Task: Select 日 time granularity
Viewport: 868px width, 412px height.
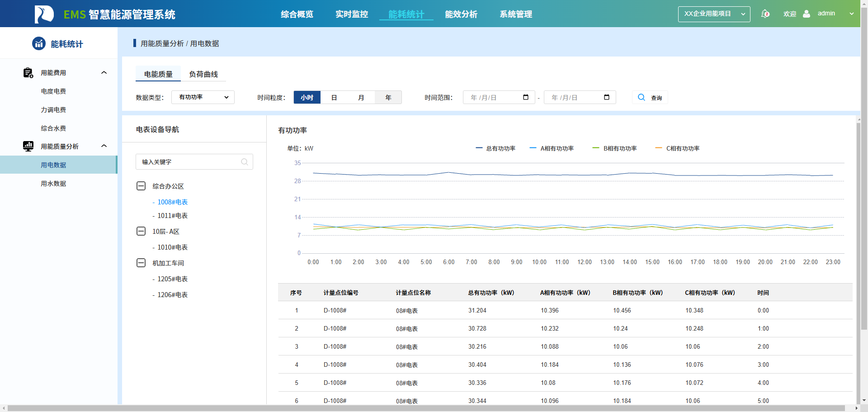Action: click(334, 97)
